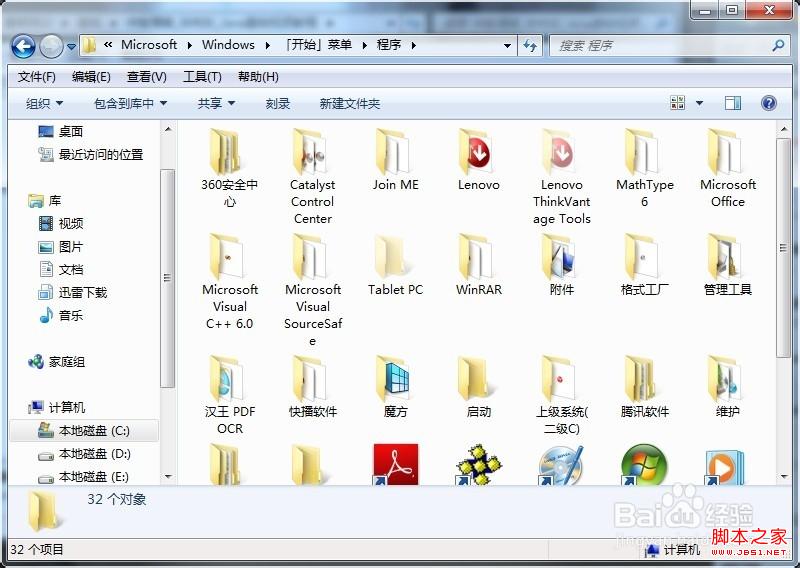Toggle the preview pane button
800x568 pixels.
(x=733, y=104)
